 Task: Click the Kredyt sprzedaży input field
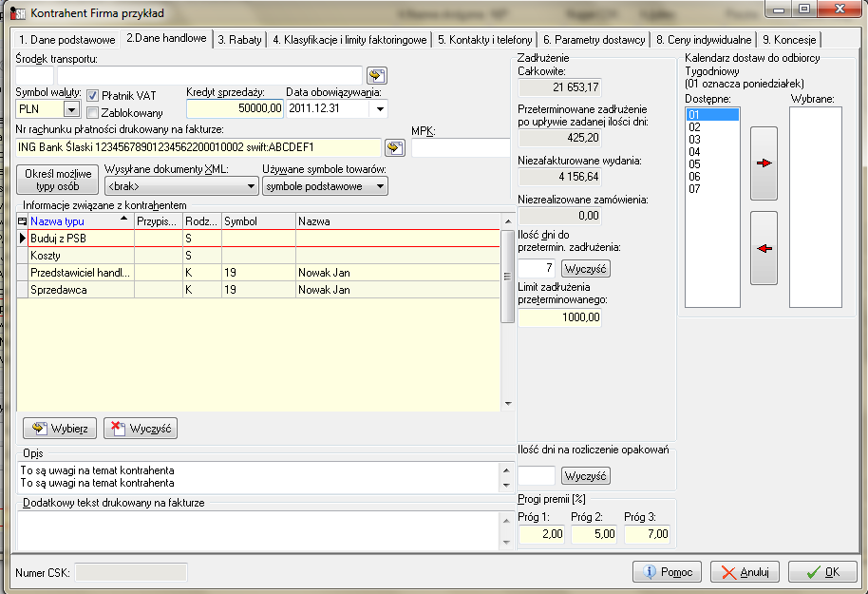[235, 108]
